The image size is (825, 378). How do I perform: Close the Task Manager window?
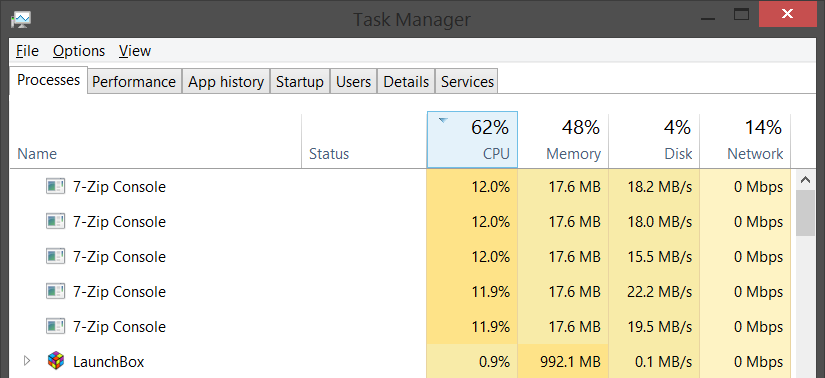tap(787, 14)
